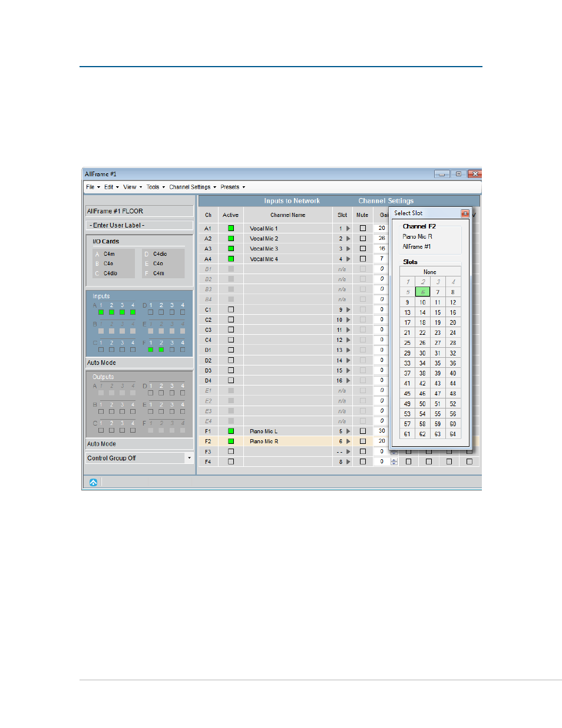The height and width of the screenshot is (728, 562).
Task: Open slot selector arrow for channel D4
Action: (x=348, y=380)
